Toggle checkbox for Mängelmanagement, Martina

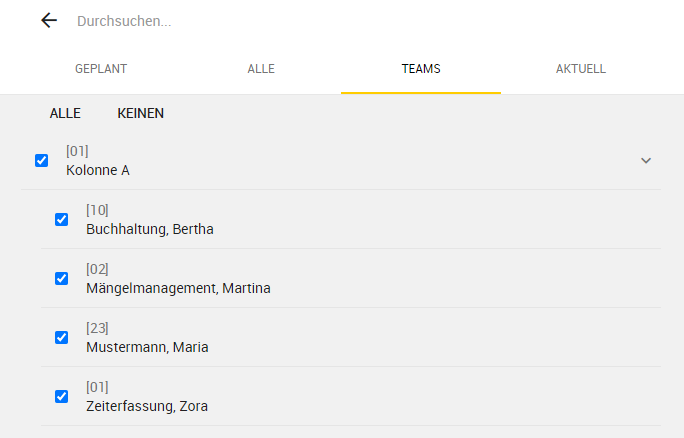(62, 278)
